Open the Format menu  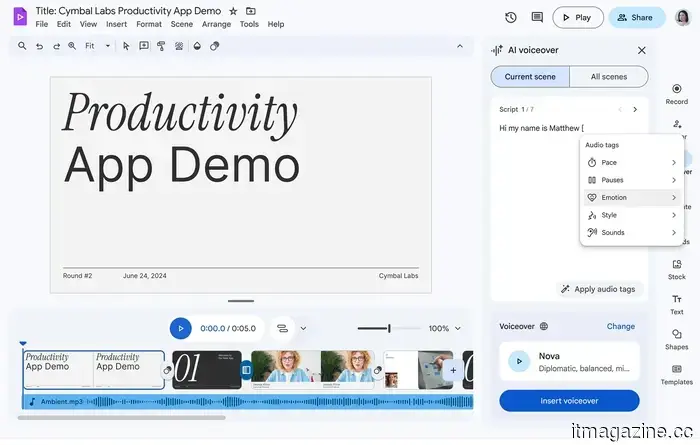[149, 24]
